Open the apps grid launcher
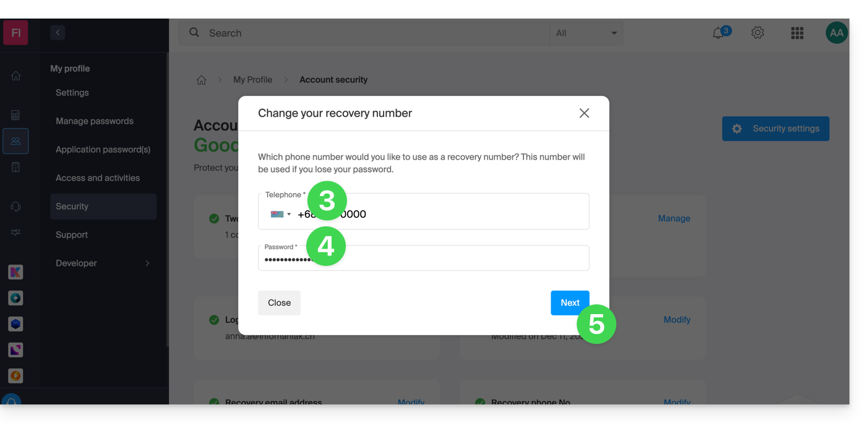 point(797,33)
